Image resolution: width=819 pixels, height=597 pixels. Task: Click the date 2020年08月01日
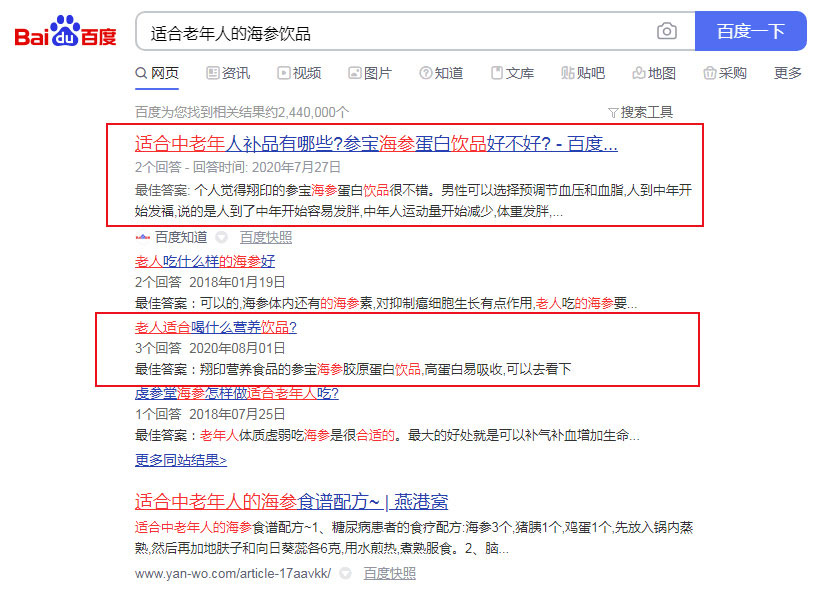[x=237, y=348]
